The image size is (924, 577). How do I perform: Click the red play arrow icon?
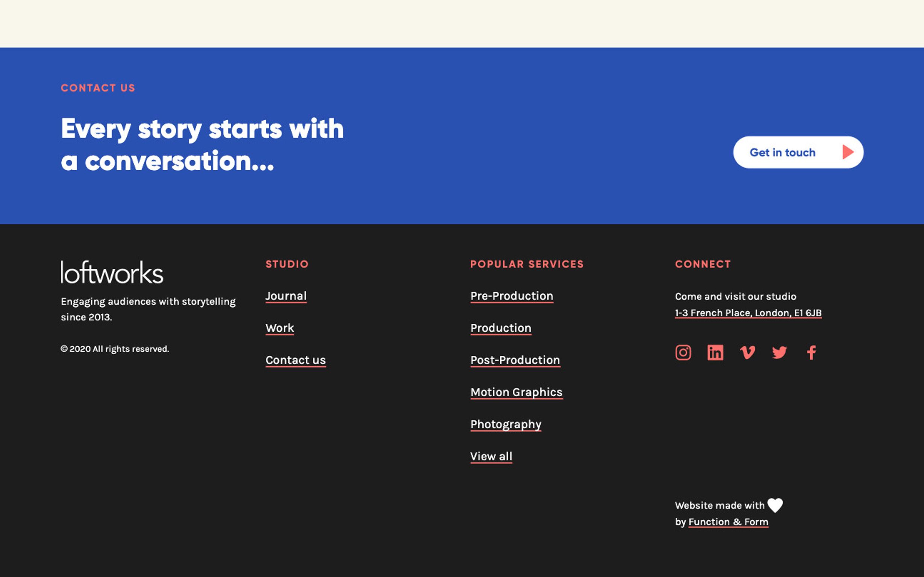[x=848, y=152]
